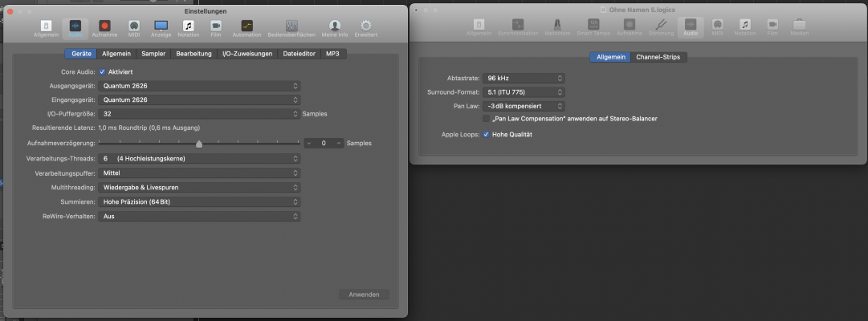Toggle Apple Loops Hohe Qualität checkbox
Screen dimensions: 868x321
[x=486, y=135]
